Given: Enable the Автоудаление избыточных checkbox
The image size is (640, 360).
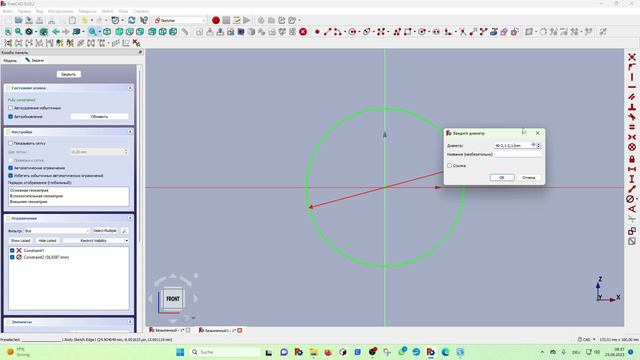Looking at the screenshot, I should [11, 108].
